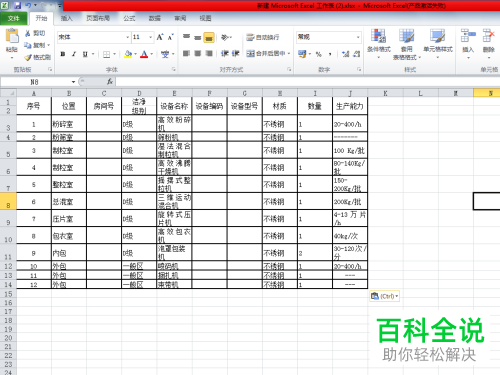Toggle left text alignment

tap(186, 54)
